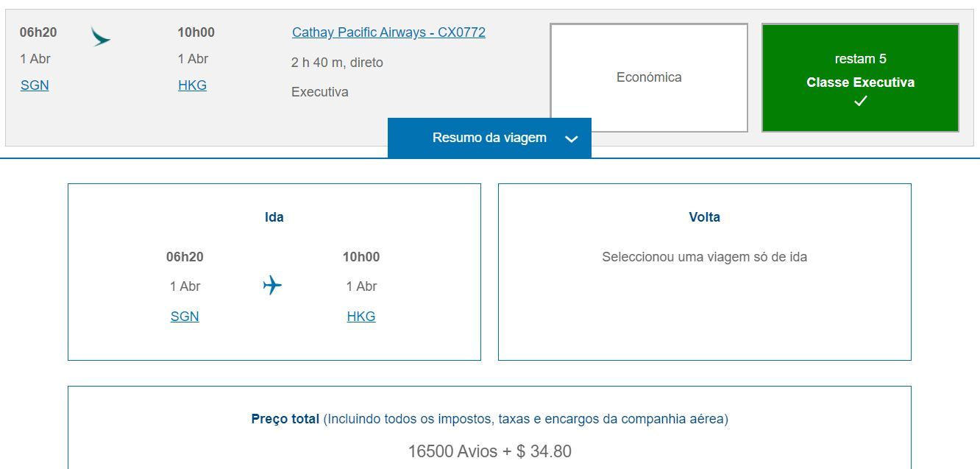
Task: Click the 16500 Avios + $ 34.80 price
Action: [x=489, y=451]
